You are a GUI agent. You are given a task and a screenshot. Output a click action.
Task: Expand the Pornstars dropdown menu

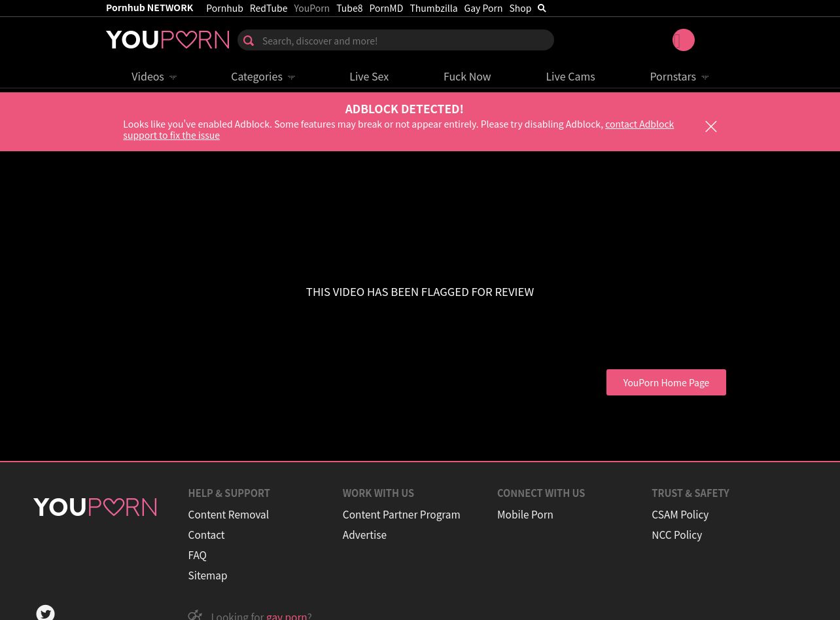coord(679,77)
